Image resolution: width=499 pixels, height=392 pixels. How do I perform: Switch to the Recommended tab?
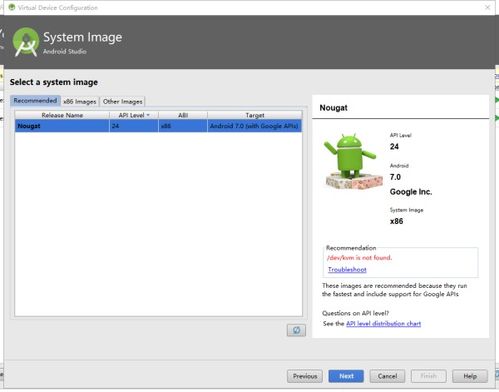[x=35, y=101]
